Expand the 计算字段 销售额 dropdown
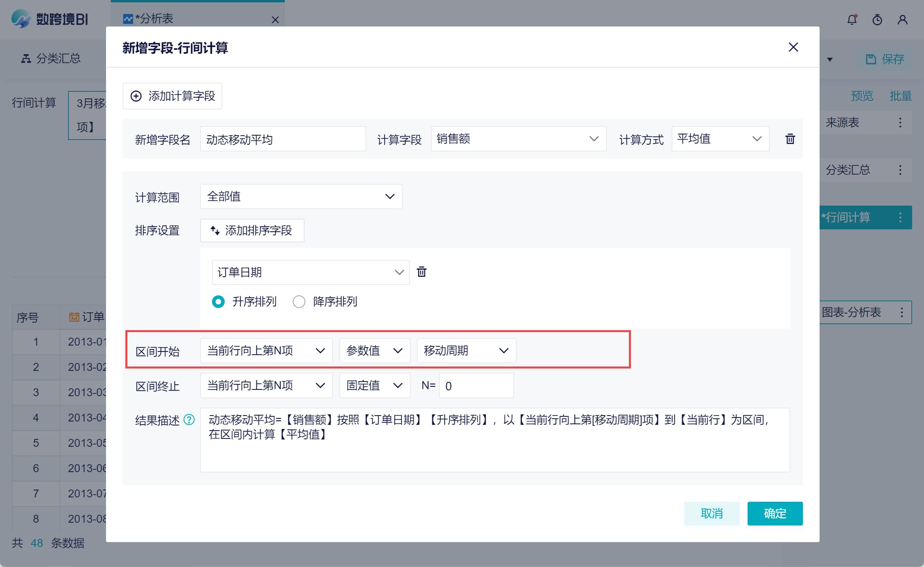The image size is (924, 567). (518, 139)
